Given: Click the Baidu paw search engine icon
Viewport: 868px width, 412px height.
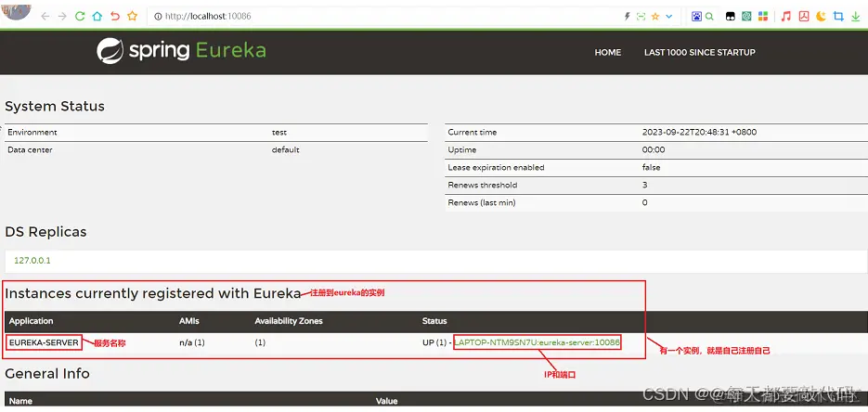Looking at the screenshot, I should click(696, 17).
